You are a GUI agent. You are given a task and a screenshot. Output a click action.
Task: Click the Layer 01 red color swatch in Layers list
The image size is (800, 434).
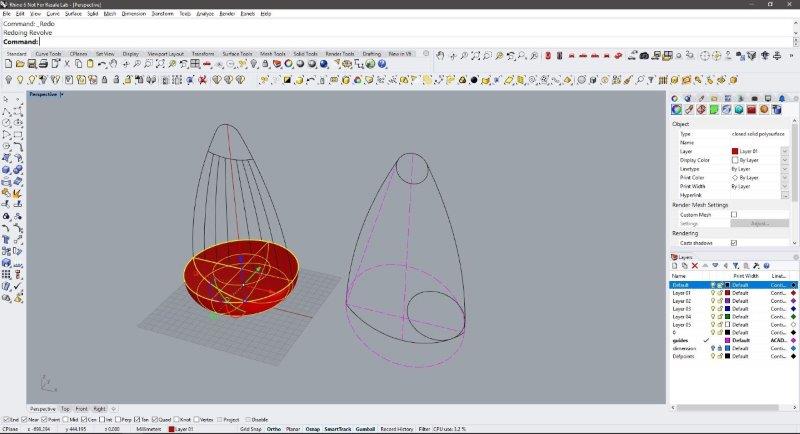pos(728,293)
